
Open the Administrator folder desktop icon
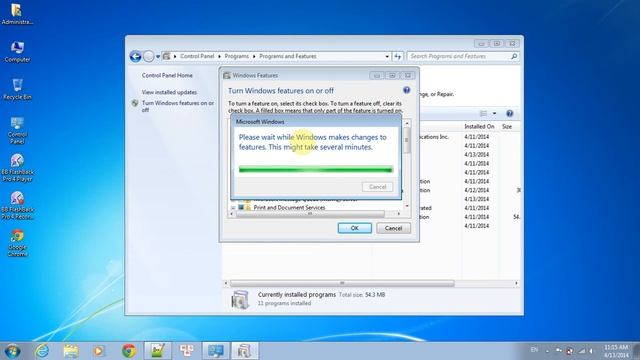17,14
